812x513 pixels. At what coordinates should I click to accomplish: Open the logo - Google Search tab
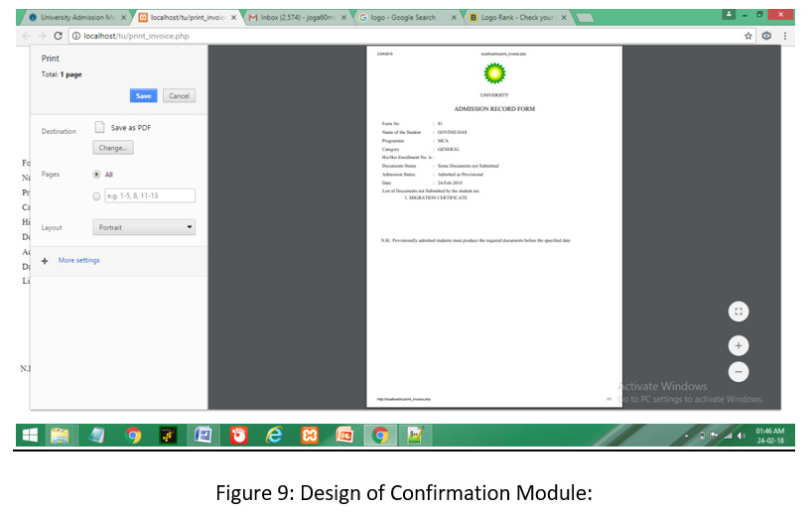405,18
